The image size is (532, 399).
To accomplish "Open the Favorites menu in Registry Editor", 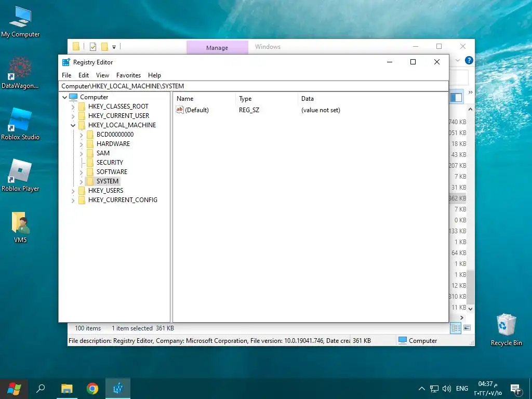I will click(x=128, y=75).
